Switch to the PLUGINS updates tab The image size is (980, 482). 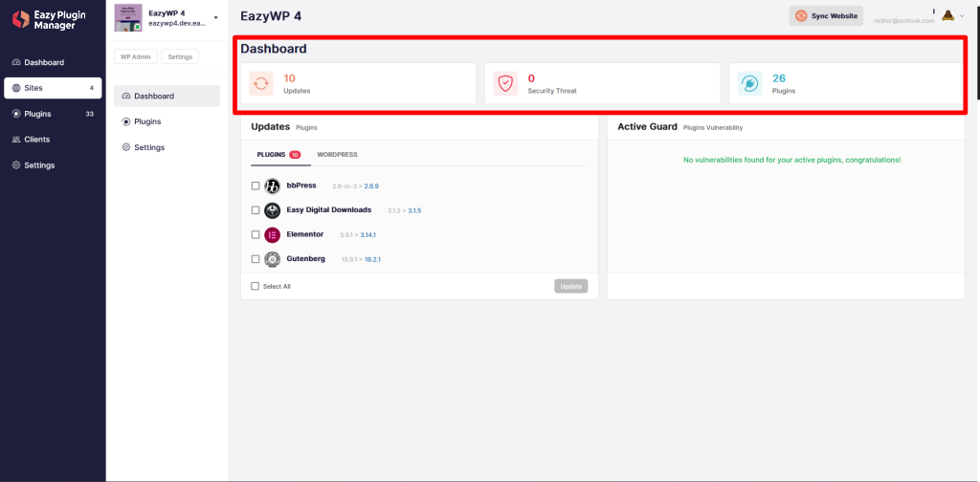tap(280, 155)
